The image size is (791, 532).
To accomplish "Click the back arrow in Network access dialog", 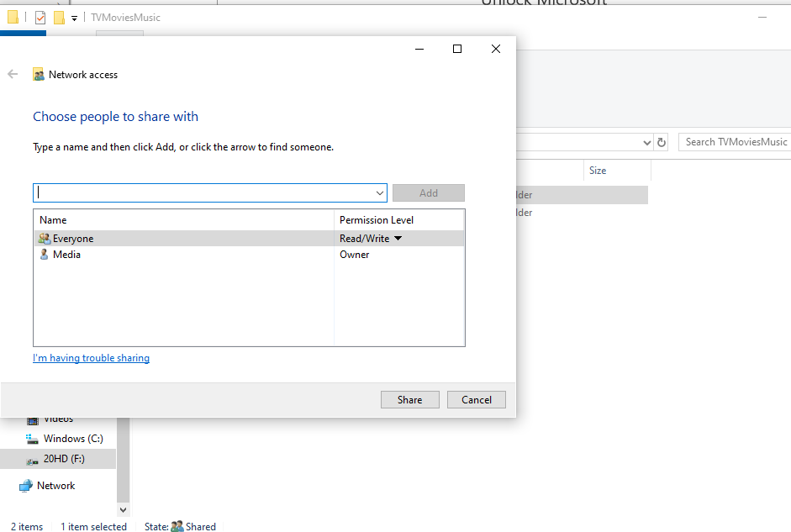I will (13, 75).
